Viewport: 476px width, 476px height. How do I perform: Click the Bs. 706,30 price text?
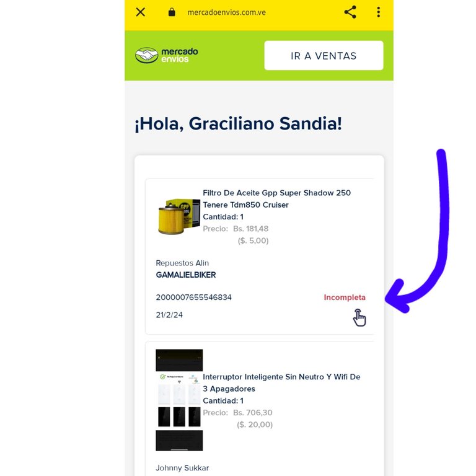click(x=253, y=413)
